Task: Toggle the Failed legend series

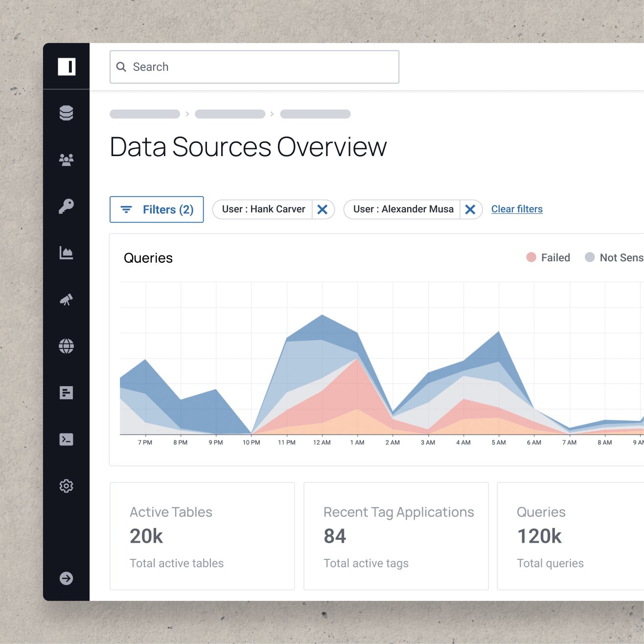Action: (548, 257)
